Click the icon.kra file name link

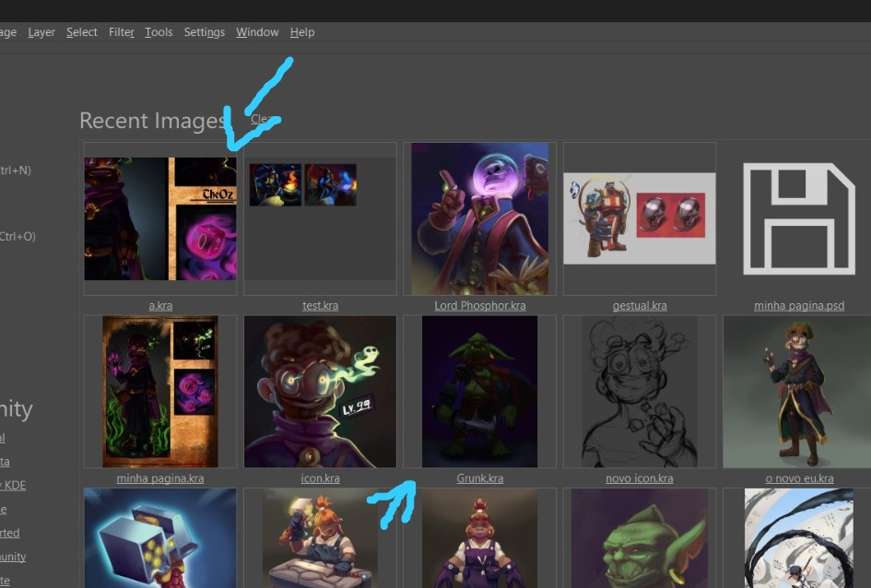(320, 478)
